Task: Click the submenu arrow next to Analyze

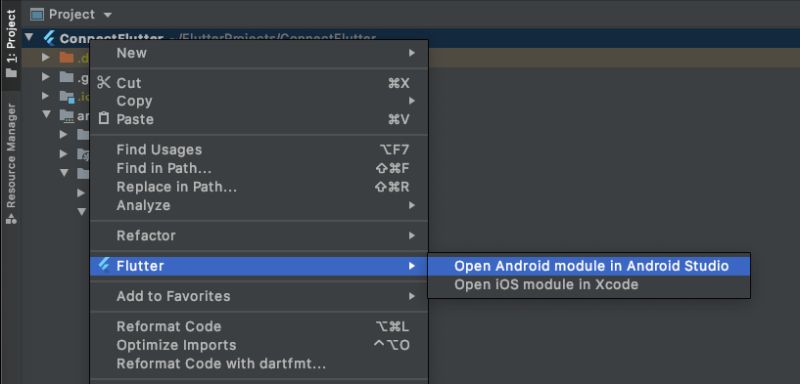Action: tap(412, 206)
